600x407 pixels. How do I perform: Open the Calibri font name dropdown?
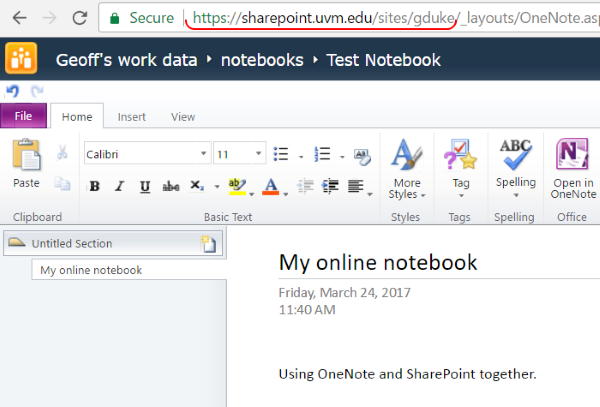[x=204, y=153]
